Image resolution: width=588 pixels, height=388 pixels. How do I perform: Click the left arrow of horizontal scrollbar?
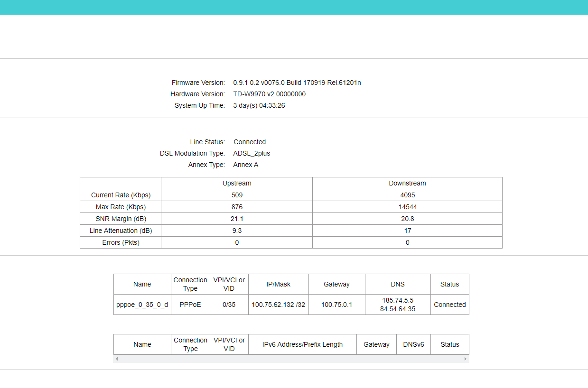click(x=117, y=359)
